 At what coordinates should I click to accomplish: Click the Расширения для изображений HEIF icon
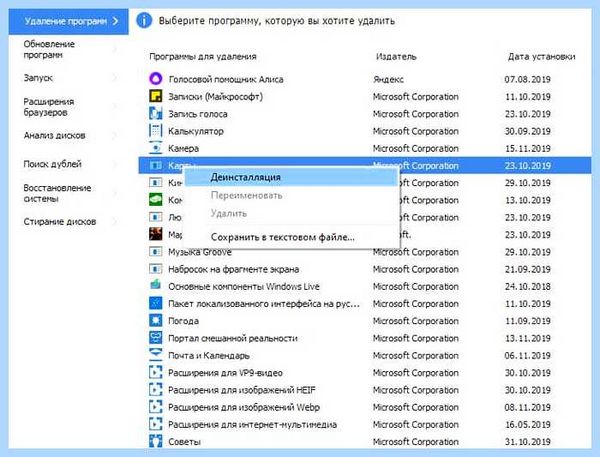[155, 390]
